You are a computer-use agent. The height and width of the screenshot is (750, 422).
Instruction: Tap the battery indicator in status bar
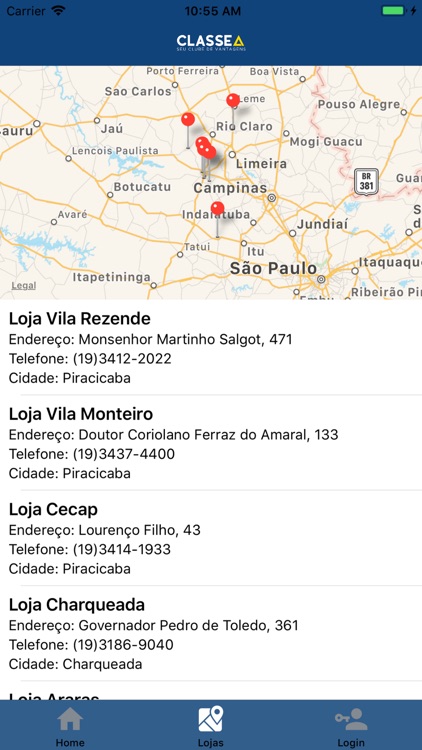point(393,11)
